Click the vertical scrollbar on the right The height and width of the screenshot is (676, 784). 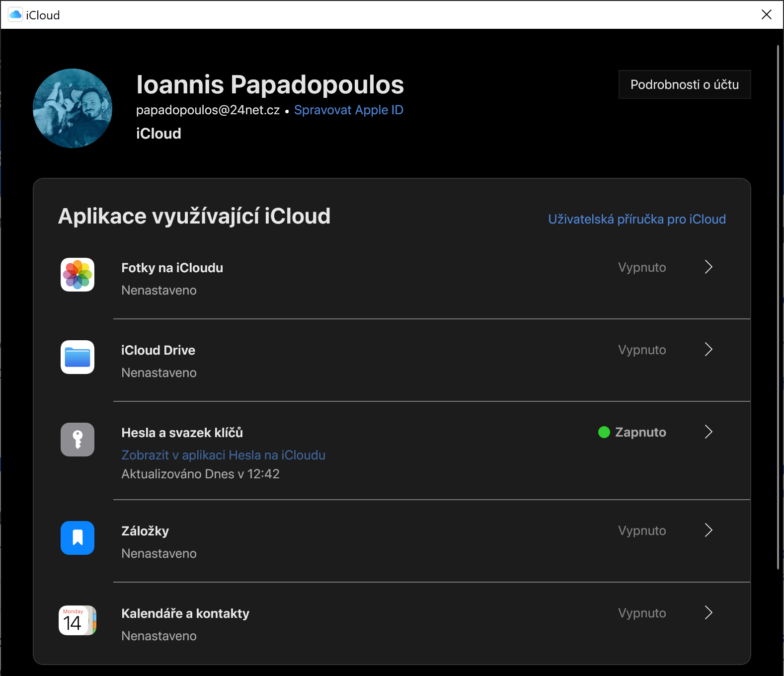click(x=778, y=307)
